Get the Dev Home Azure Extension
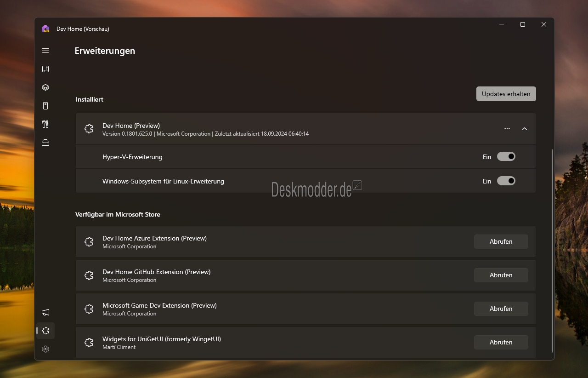 pyautogui.click(x=501, y=241)
